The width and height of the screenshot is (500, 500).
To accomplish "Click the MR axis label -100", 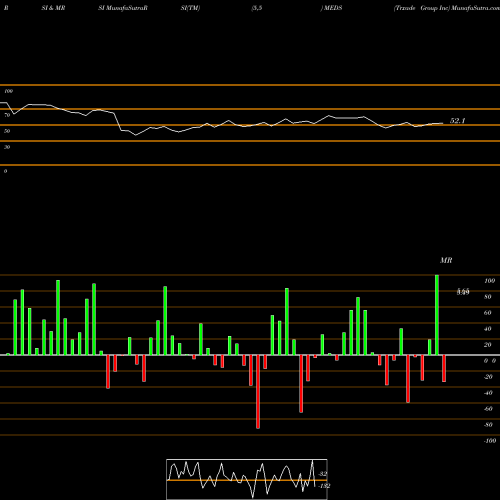I will pos(490,441).
